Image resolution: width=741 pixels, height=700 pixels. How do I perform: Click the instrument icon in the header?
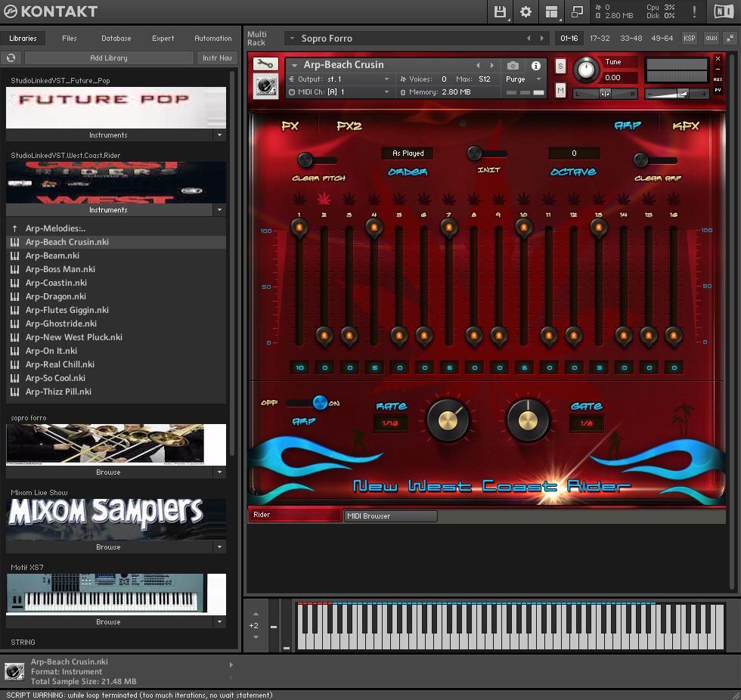[265, 86]
